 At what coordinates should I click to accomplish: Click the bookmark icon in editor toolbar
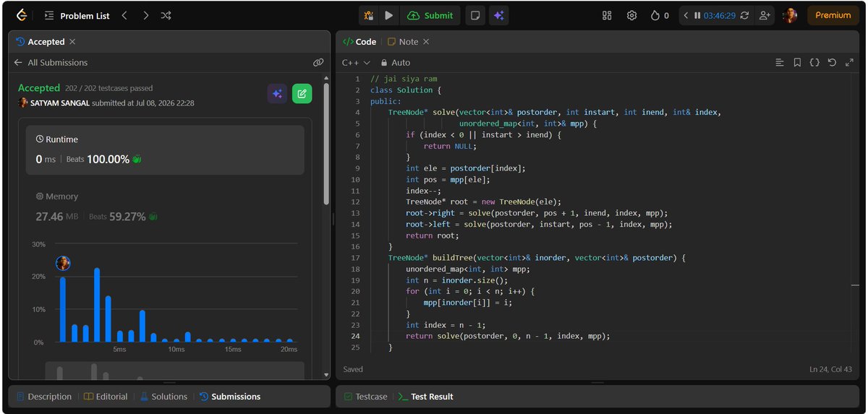[797, 63]
